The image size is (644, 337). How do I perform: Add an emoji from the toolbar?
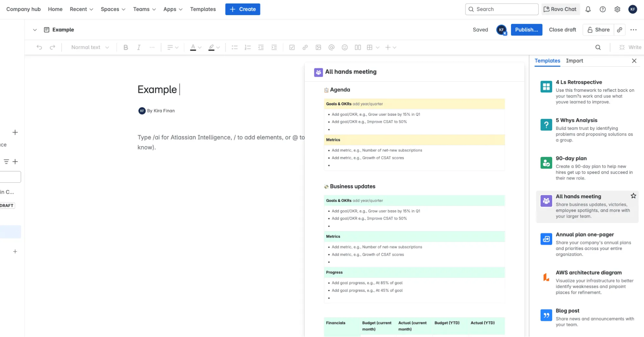pyautogui.click(x=344, y=47)
